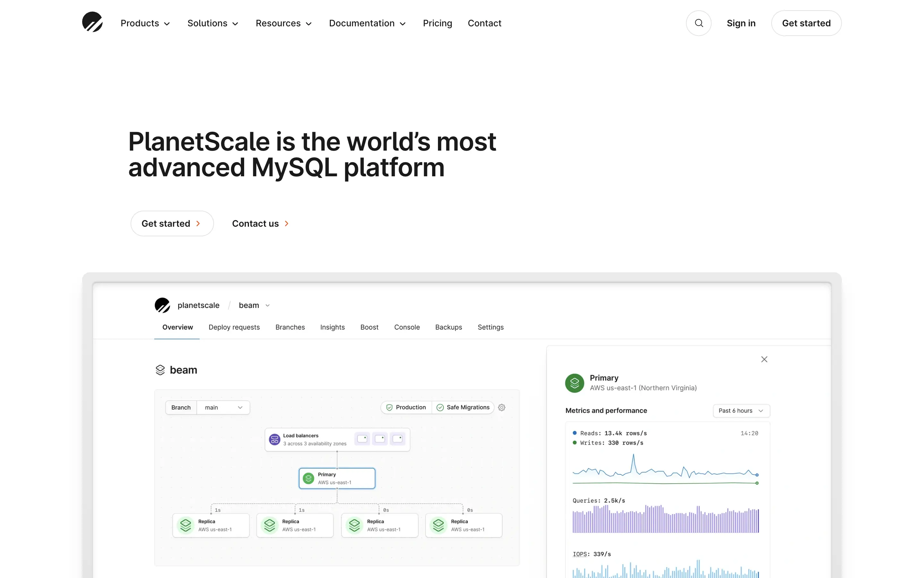Screen dimensions: 924x578
Task: Click the purple Load balancers icon
Action: tap(274, 439)
